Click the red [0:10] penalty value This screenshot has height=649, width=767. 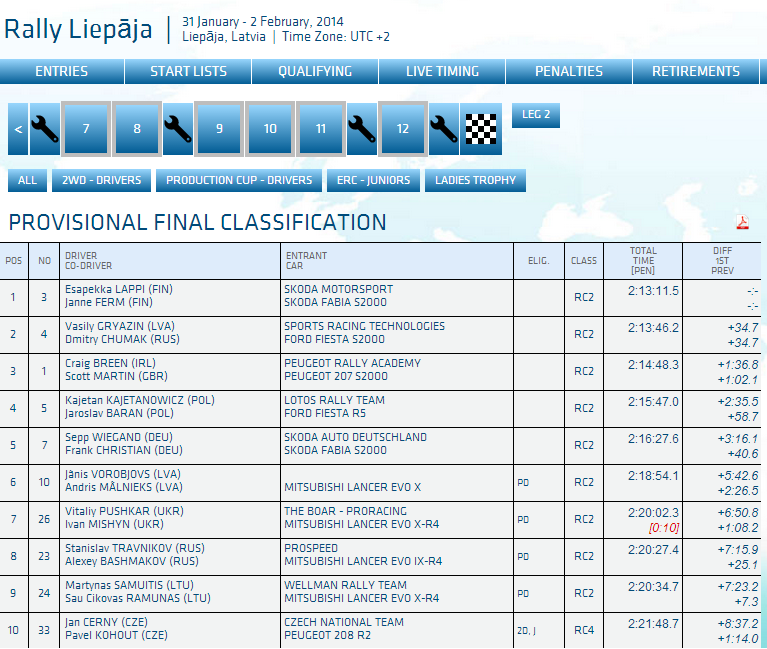[x=664, y=528]
